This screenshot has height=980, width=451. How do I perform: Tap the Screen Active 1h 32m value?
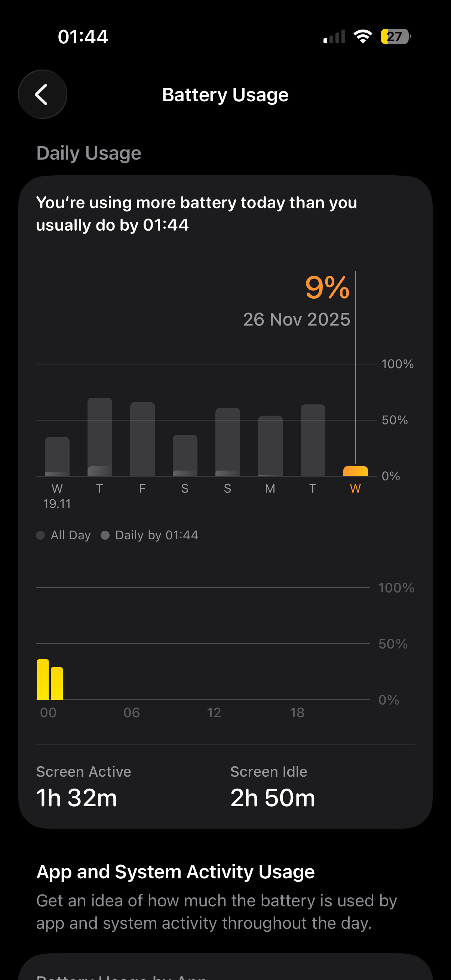coord(77,797)
